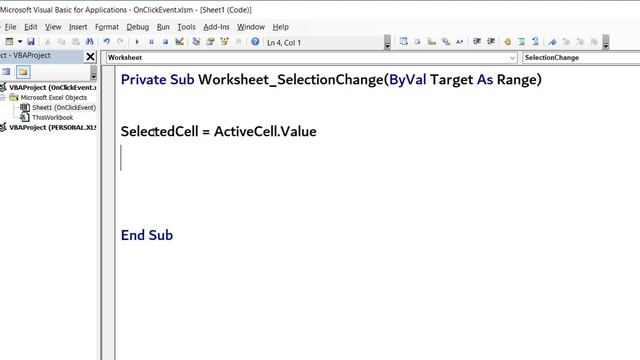Viewport: 640px width, 360px height.
Task: Select Sheet1 (OnClickEvent) in project tree
Action: [x=64, y=107]
